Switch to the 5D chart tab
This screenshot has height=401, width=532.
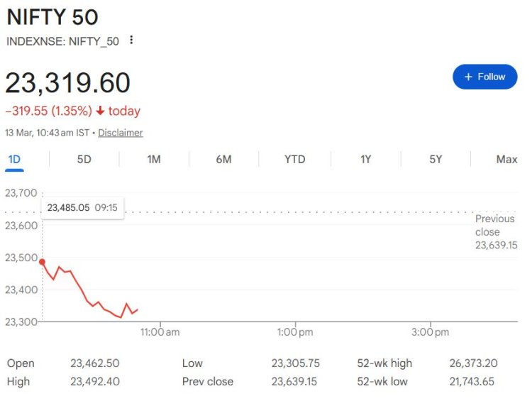click(x=84, y=159)
